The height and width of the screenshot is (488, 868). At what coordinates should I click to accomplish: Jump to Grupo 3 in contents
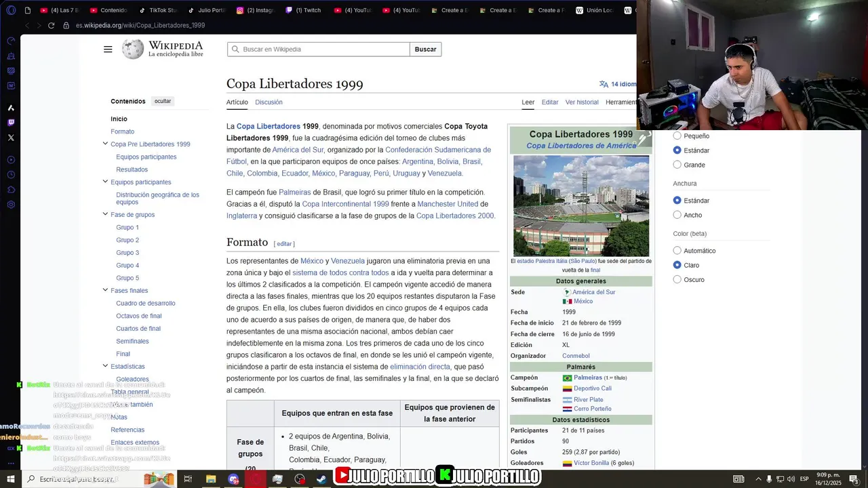click(x=127, y=253)
